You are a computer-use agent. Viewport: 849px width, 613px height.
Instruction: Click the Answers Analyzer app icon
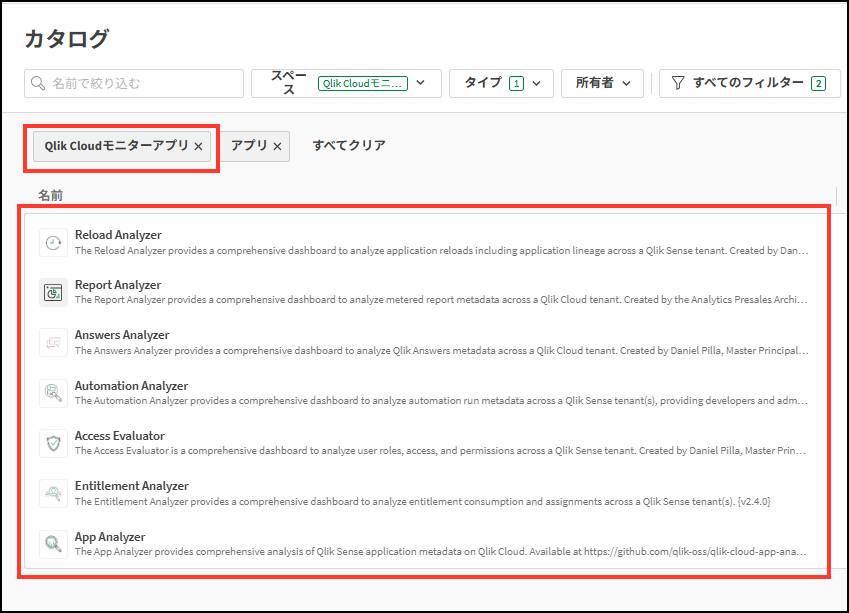[53, 343]
